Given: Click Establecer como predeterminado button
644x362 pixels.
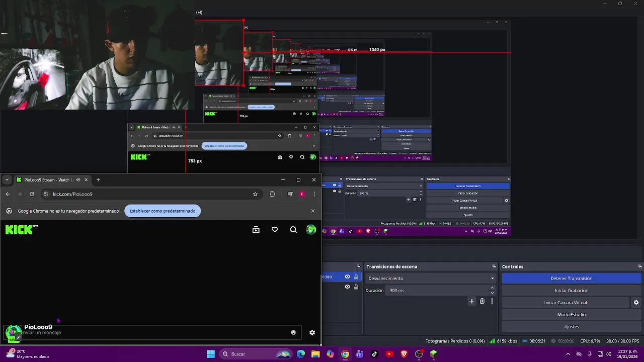Looking at the screenshot, I should (x=163, y=211).
